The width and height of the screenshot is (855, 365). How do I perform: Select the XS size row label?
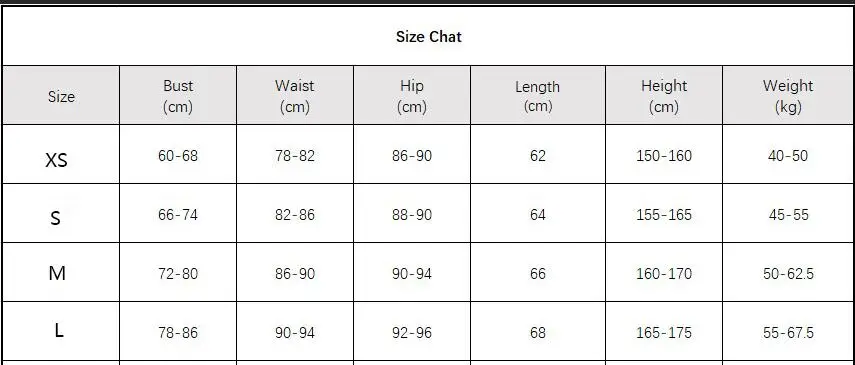click(x=56, y=160)
